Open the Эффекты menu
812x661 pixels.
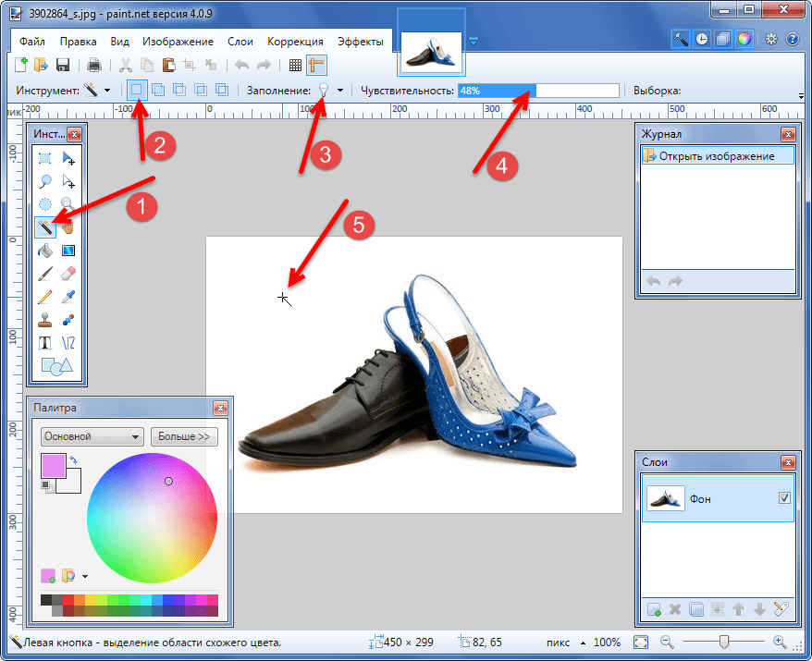pos(361,42)
